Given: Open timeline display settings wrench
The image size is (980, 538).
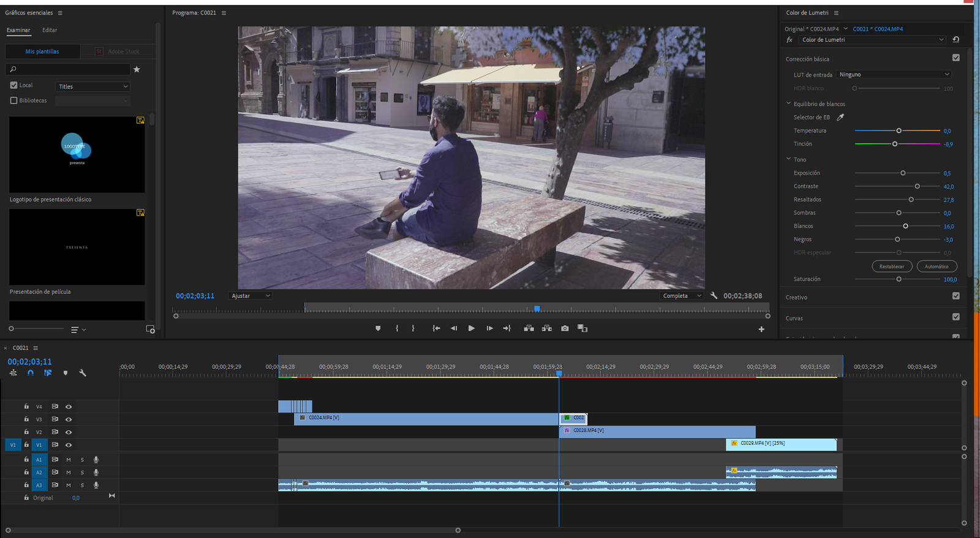Looking at the screenshot, I should [83, 373].
